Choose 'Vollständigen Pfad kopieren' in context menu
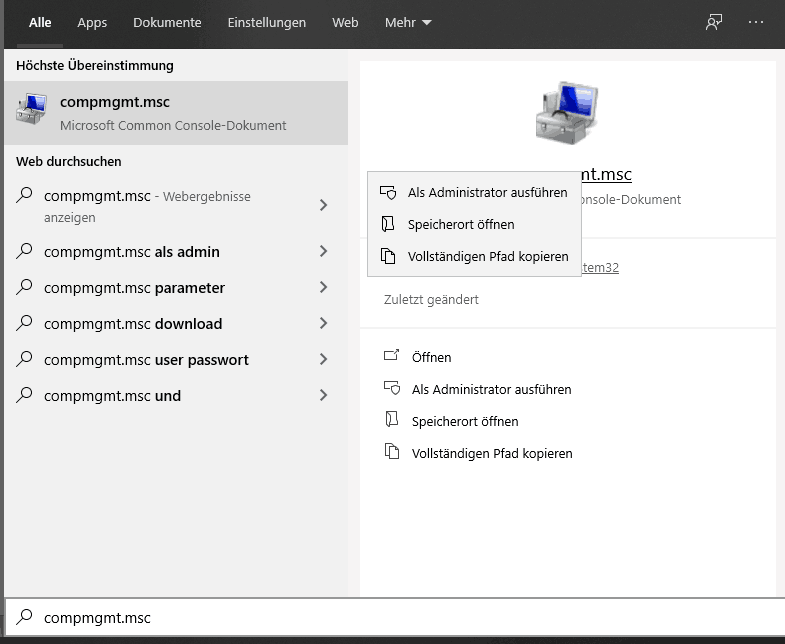Image resolution: width=785 pixels, height=644 pixels. 474,256
